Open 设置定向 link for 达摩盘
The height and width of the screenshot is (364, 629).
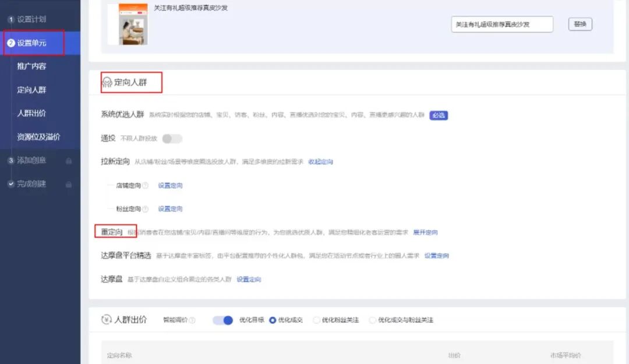pyautogui.click(x=249, y=280)
